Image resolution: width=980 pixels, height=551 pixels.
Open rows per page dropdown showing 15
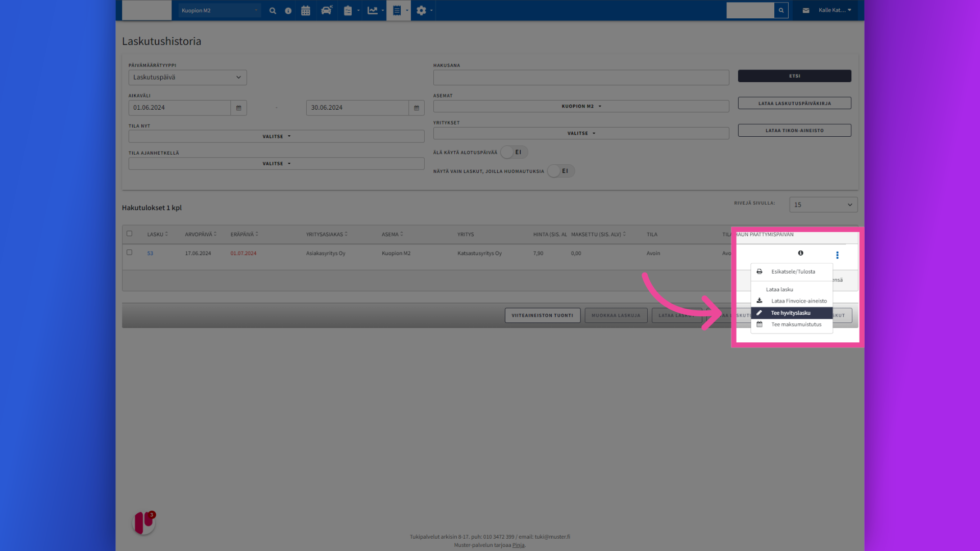tap(823, 205)
